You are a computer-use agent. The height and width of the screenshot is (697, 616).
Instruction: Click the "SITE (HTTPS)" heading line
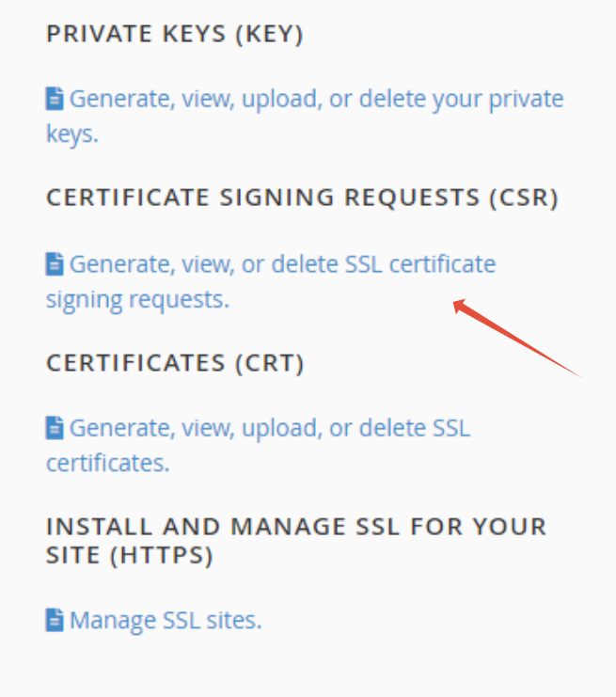tap(130, 556)
